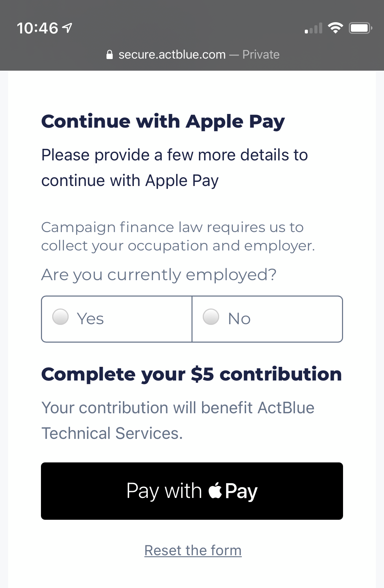Tap the secure.actblue.com address text

click(x=172, y=55)
